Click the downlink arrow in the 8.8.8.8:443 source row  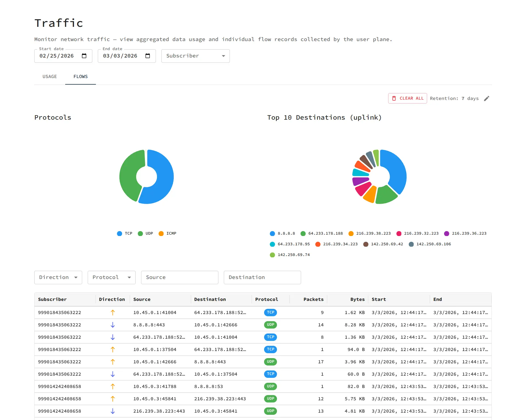(113, 325)
